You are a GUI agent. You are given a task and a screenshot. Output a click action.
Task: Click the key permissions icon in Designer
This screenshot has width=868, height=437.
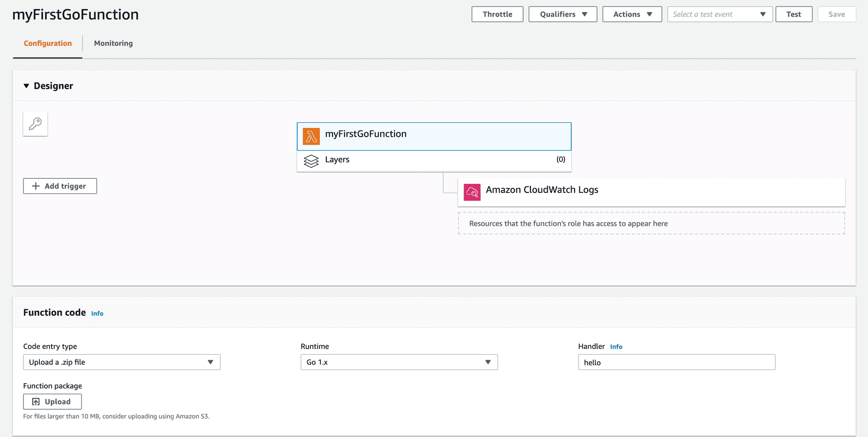35,124
